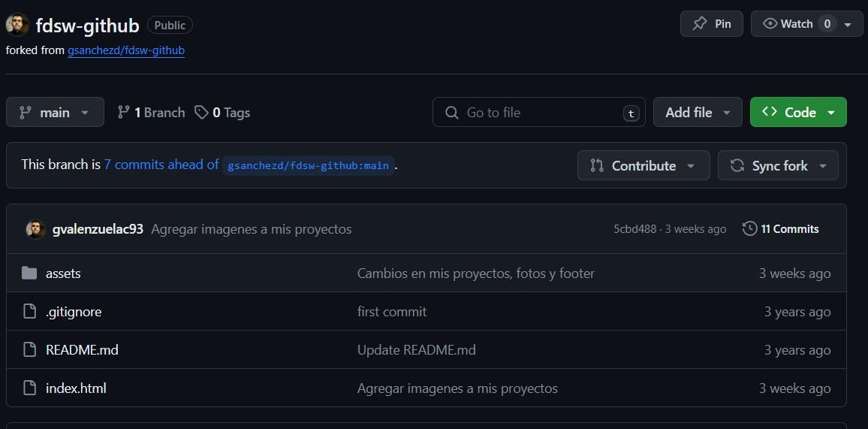This screenshot has height=429, width=868.
Task: Click the tag icon next to 0 Tags
Action: [201, 113]
